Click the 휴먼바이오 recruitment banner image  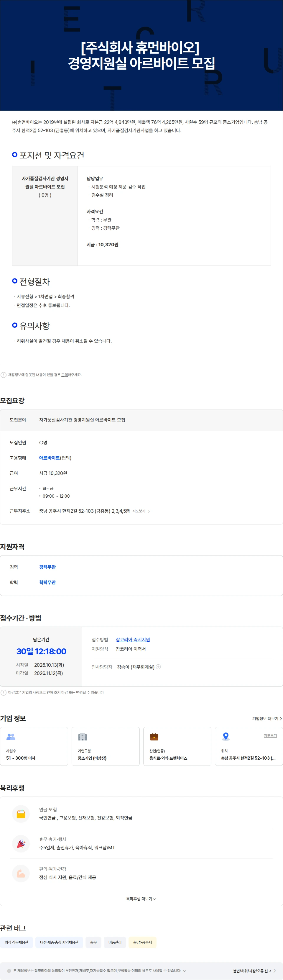141,55
